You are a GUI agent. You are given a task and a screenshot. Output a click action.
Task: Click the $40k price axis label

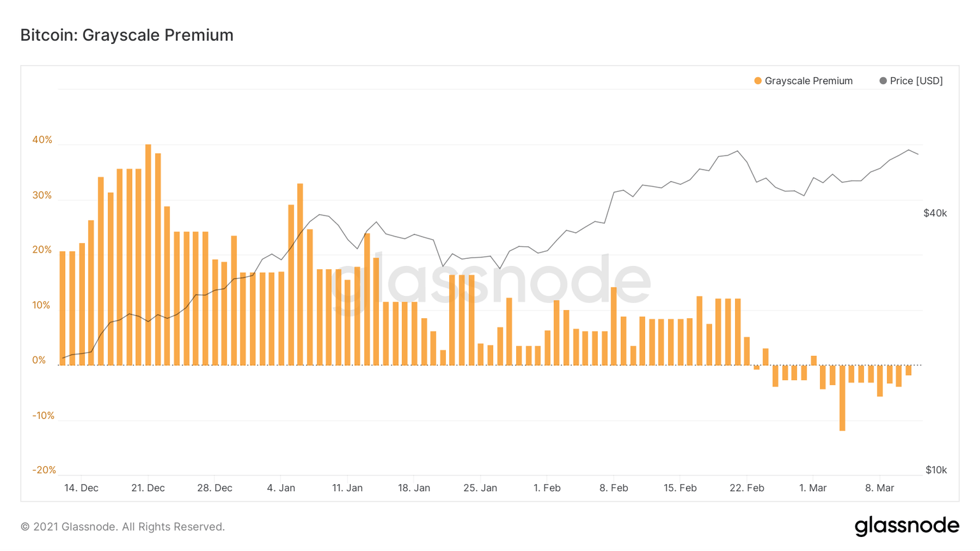click(935, 213)
